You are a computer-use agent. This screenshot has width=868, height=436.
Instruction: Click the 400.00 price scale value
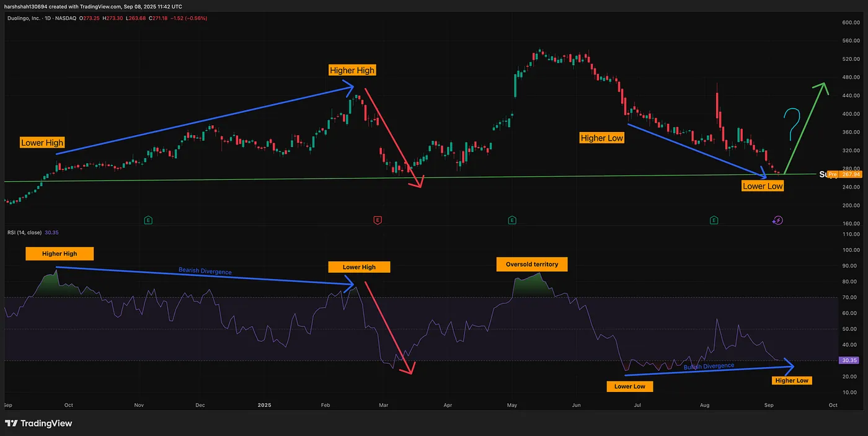pos(850,114)
